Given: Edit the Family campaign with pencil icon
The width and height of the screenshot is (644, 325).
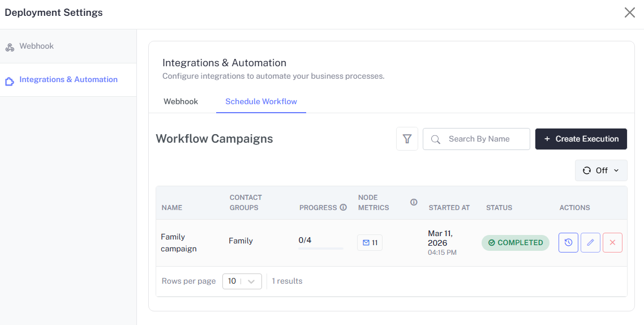Looking at the screenshot, I should (x=590, y=242).
